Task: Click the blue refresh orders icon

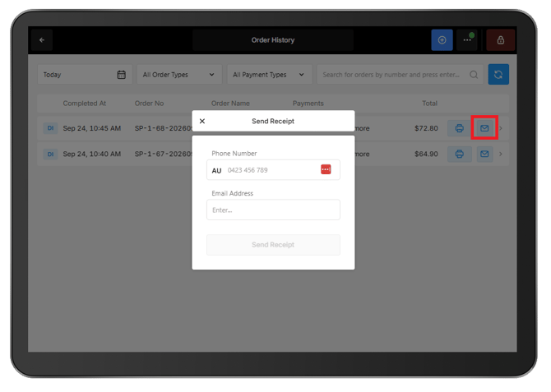Action: click(498, 75)
